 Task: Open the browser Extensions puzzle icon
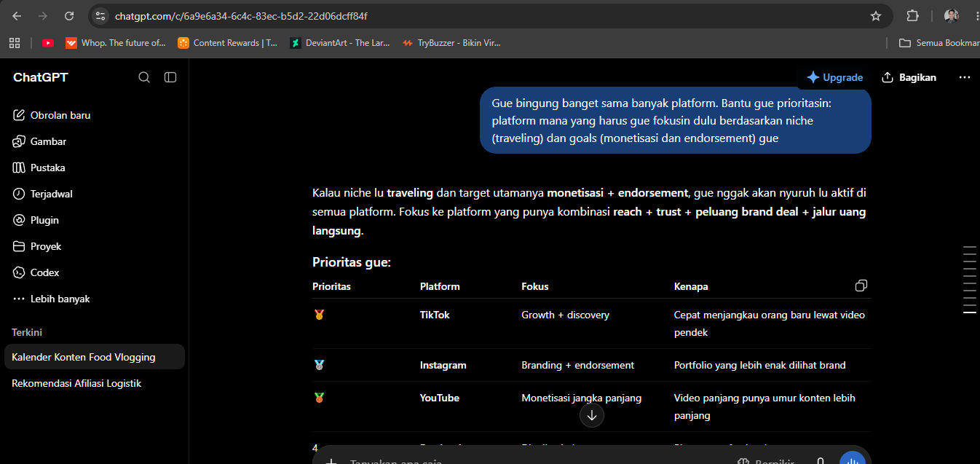[x=912, y=16]
